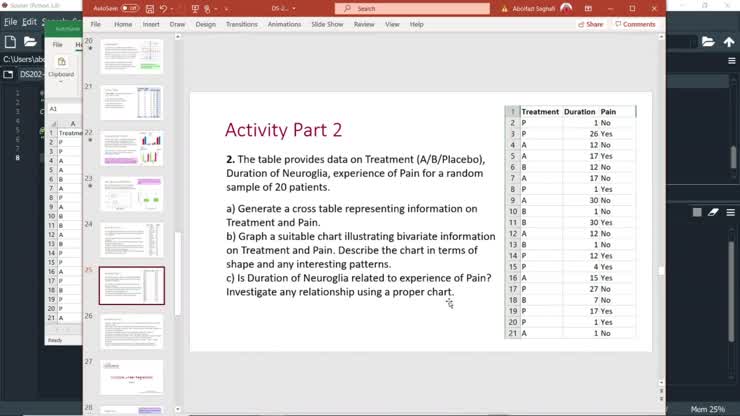
Task: Click the Ribbon Display Options icon
Action: pyautogui.click(x=588, y=8)
